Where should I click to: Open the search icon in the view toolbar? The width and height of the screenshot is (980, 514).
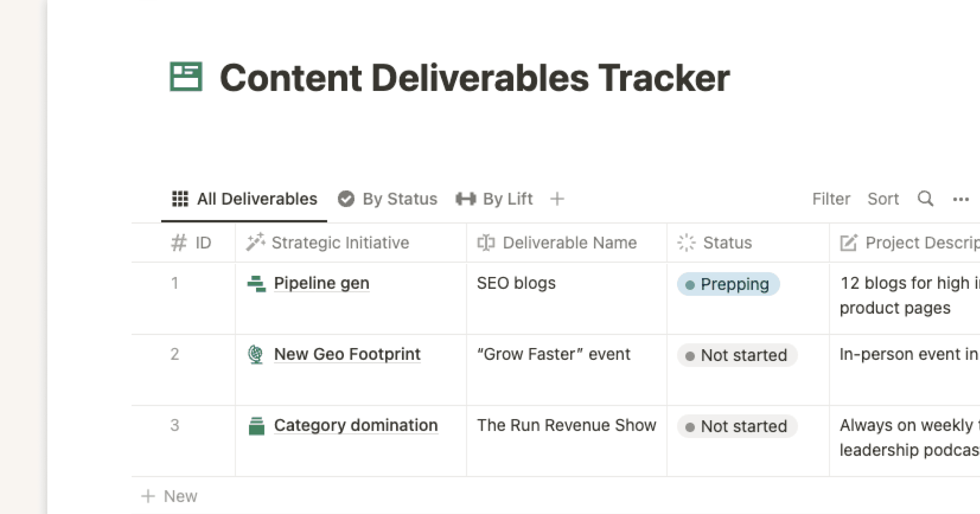tap(925, 199)
